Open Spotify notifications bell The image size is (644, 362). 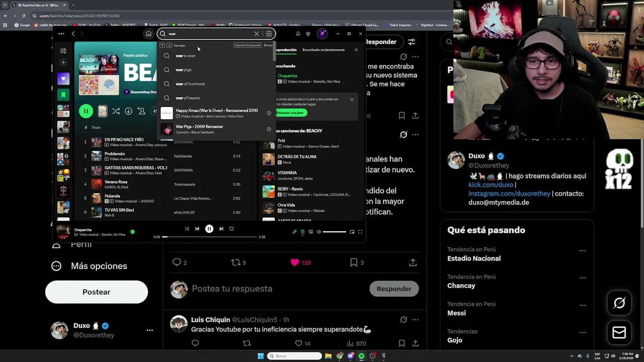coord(298,34)
